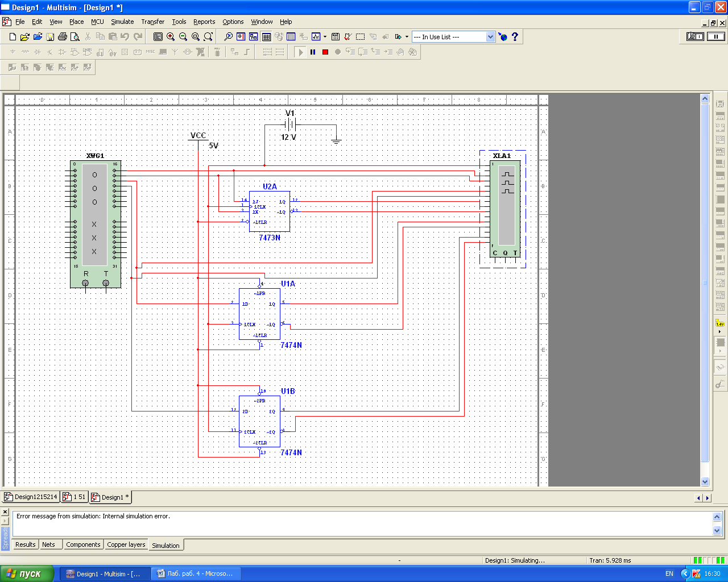
Task: Zoom out of the schematic
Action: [183, 36]
